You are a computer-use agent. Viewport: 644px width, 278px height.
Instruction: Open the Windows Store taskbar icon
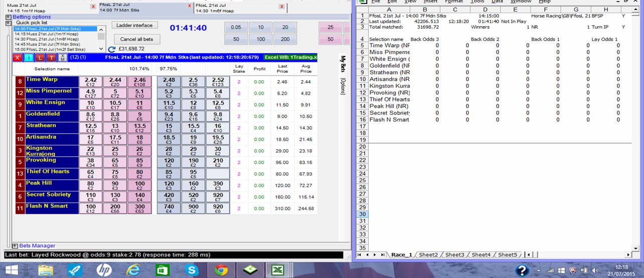(x=162, y=270)
